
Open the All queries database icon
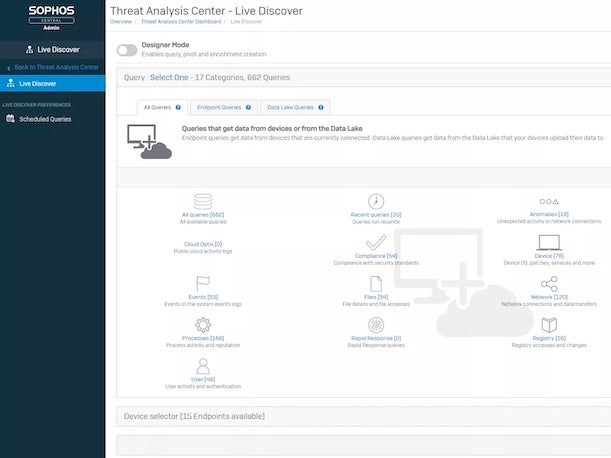click(x=203, y=201)
